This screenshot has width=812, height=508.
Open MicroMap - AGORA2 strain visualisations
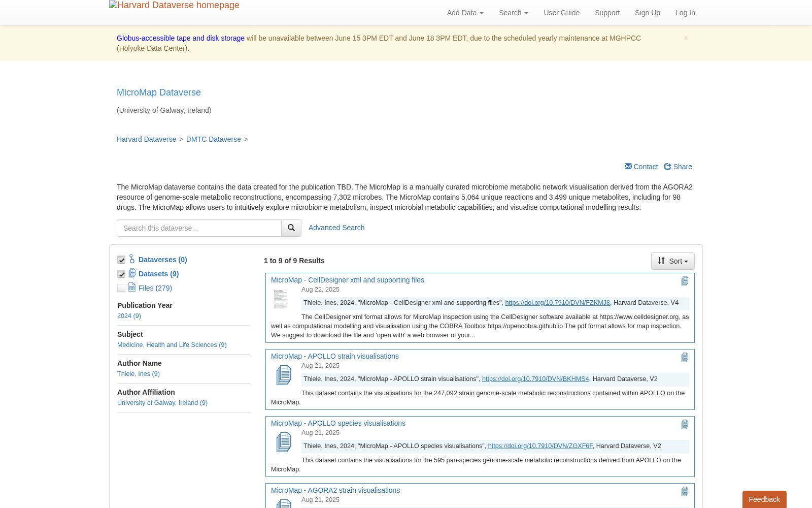pos(335,490)
